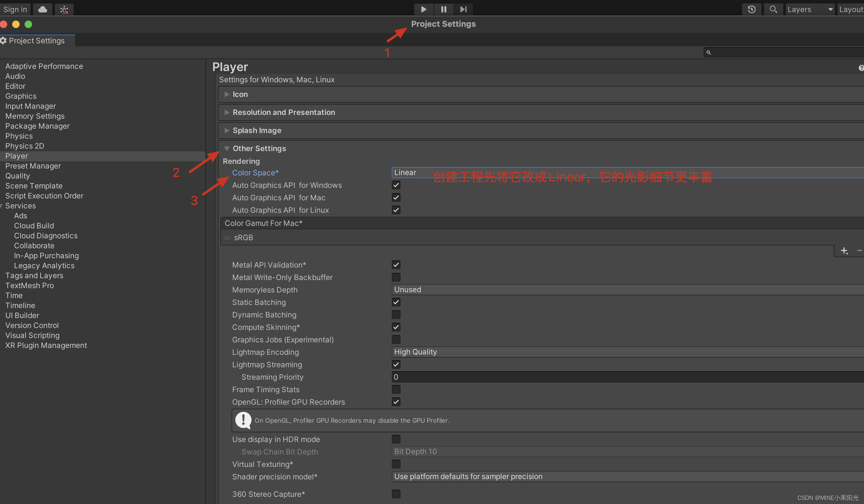864x504 pixels.
Task: Select Graphics in left sidebar
Action: click(x=20, y=96)
